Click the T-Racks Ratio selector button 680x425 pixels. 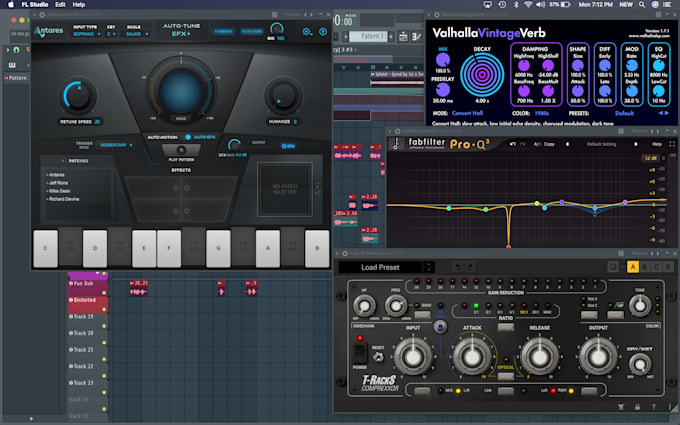coord(506,327)
